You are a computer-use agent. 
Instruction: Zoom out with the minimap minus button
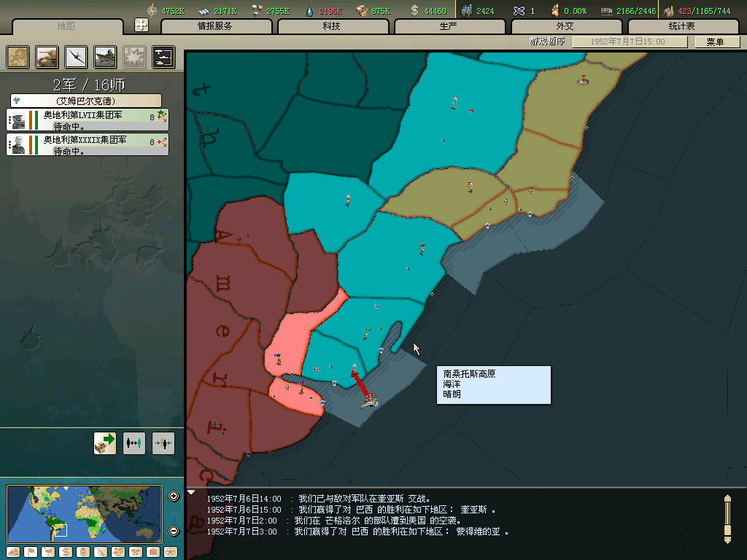(174, 531)
